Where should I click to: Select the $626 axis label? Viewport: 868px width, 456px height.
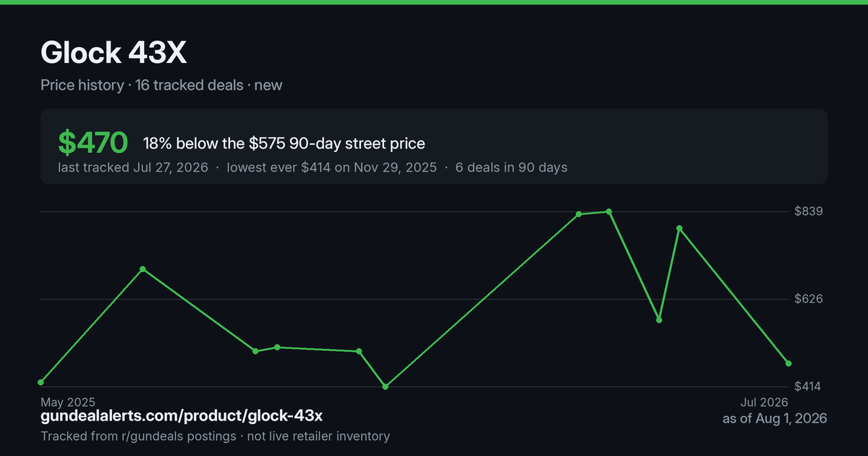click(809, 299)
